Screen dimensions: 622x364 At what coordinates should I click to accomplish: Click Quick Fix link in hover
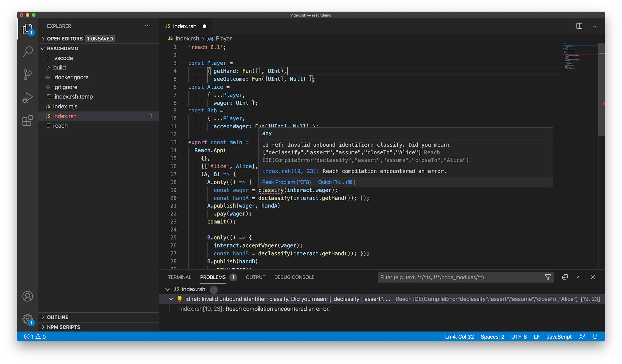(x=337, y=182)
